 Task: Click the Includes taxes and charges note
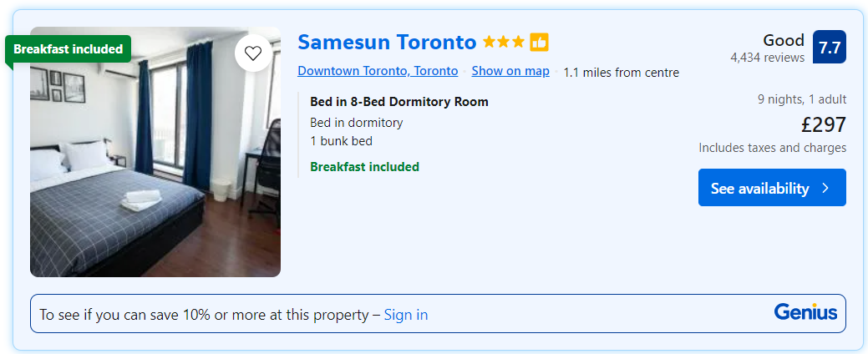772,148
